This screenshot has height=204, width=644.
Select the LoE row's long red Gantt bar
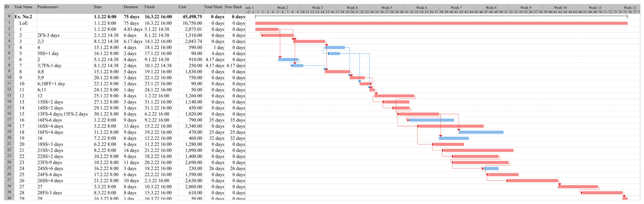[x=441, y=23]
